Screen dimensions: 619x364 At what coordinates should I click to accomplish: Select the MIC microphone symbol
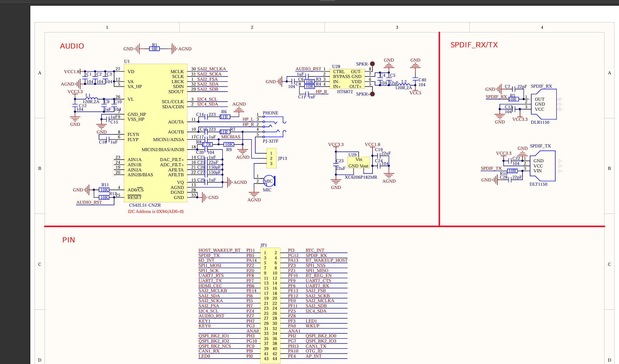click(268, 180)
